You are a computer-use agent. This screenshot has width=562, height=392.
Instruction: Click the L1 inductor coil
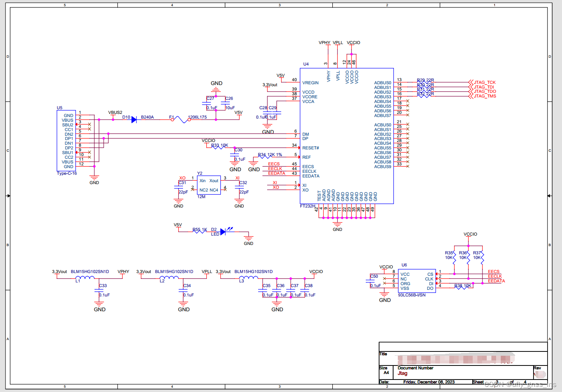click(85, 278)
